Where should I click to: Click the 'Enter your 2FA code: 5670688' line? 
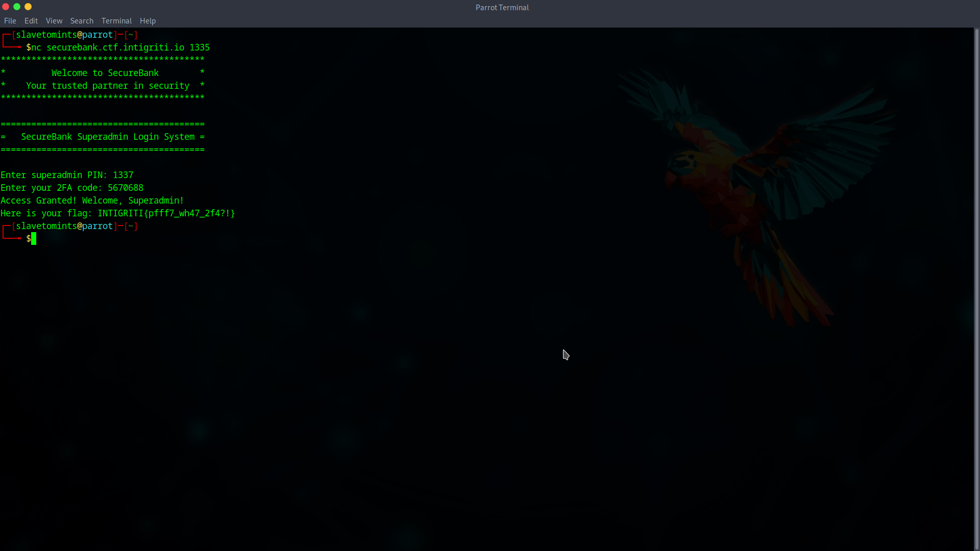pyautogui.click(x=72, y=188)
